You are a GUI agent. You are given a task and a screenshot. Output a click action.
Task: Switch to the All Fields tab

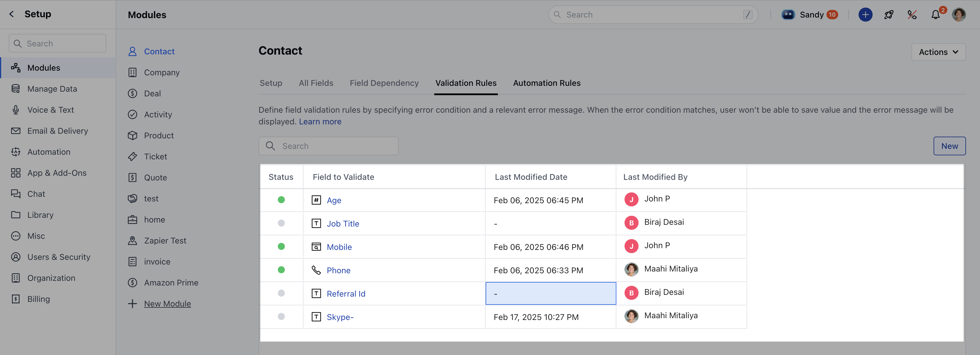pos(316,83)
